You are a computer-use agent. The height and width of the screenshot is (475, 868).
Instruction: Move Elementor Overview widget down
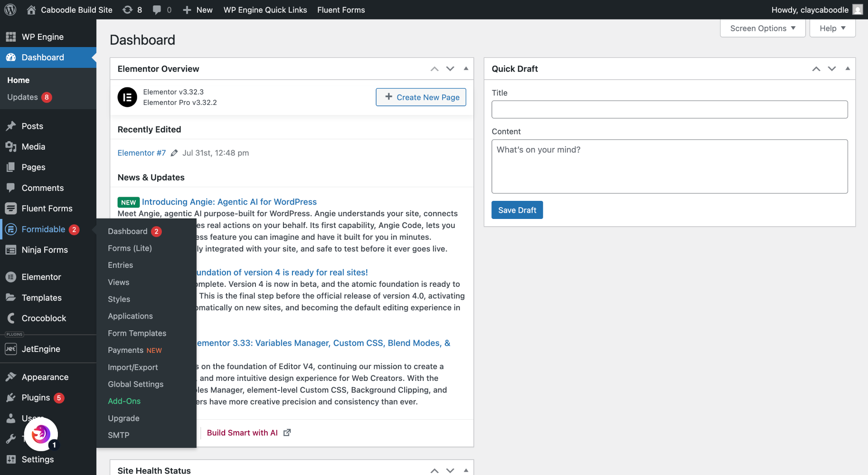point(450,69)
